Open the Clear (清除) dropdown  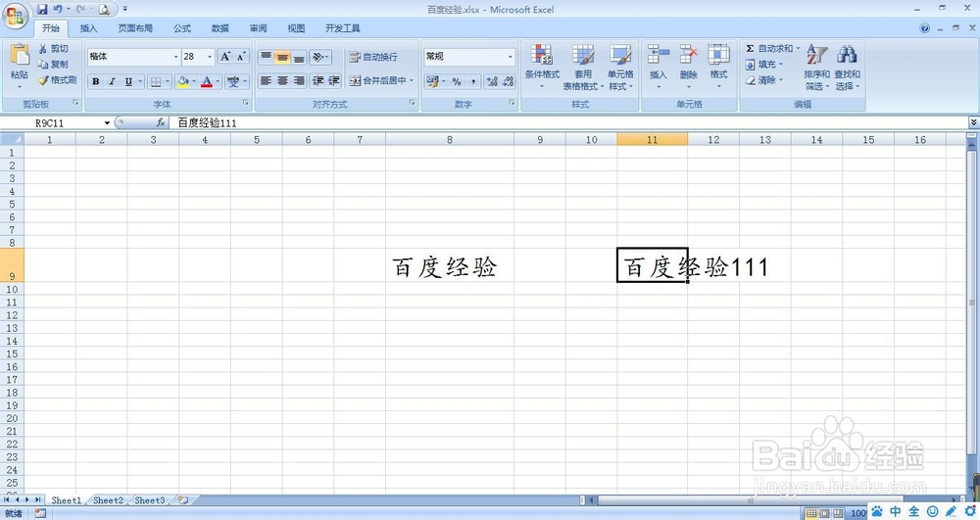pyautogui.click(x=763, y=80)
